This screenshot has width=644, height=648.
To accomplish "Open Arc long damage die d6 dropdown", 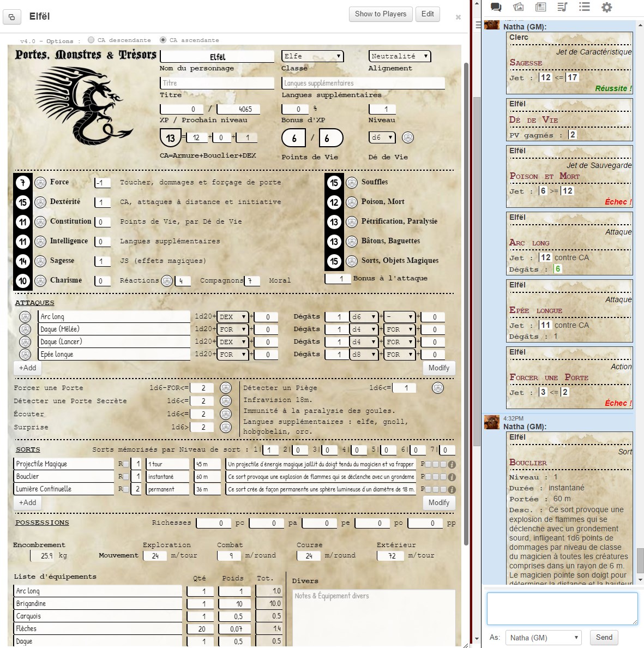I will click(x=364, y=317).
